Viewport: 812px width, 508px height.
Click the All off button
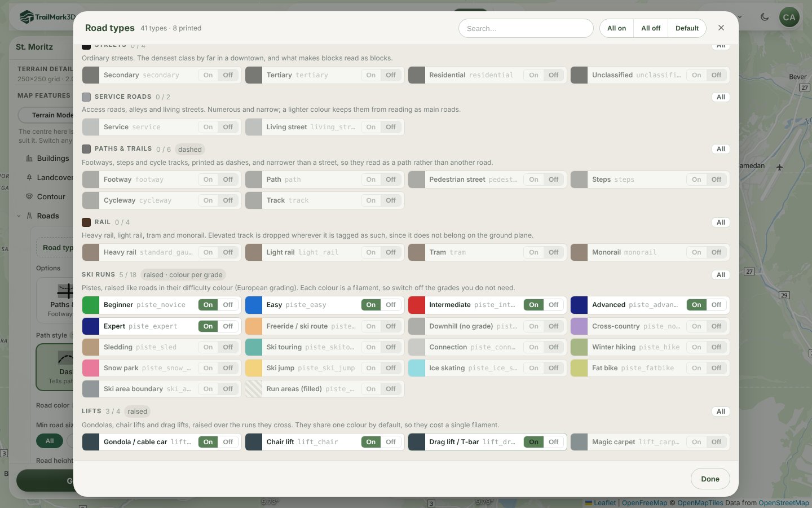(651, 28)
